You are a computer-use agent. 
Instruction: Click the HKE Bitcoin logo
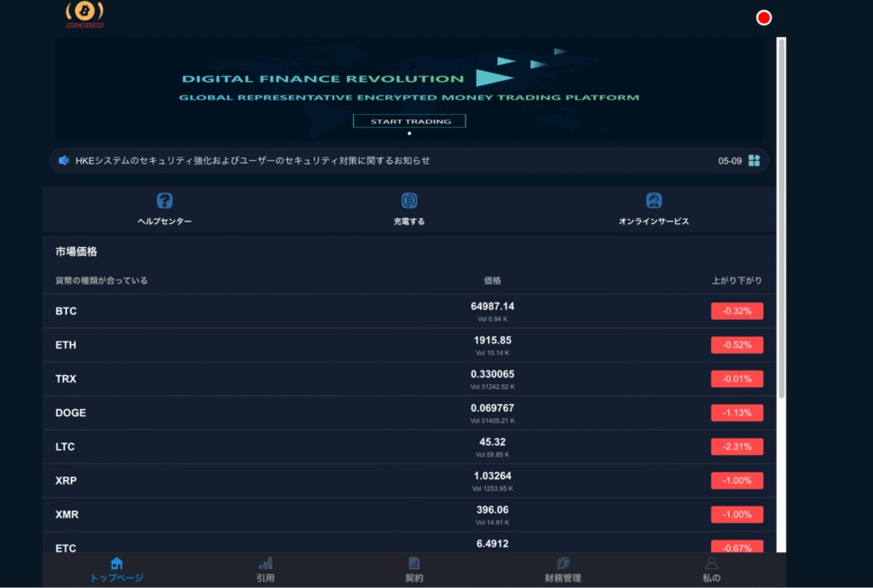pyautogui.click(x=84, y=14)
